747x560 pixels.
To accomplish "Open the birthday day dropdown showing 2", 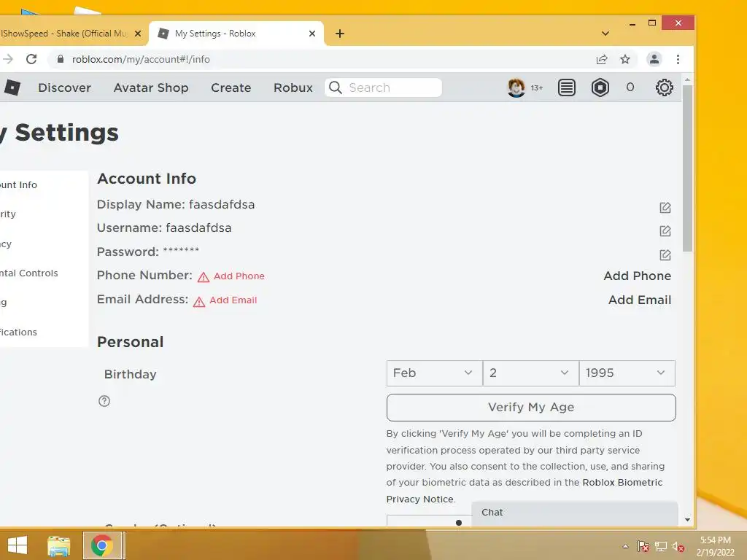I will point(531,373).
